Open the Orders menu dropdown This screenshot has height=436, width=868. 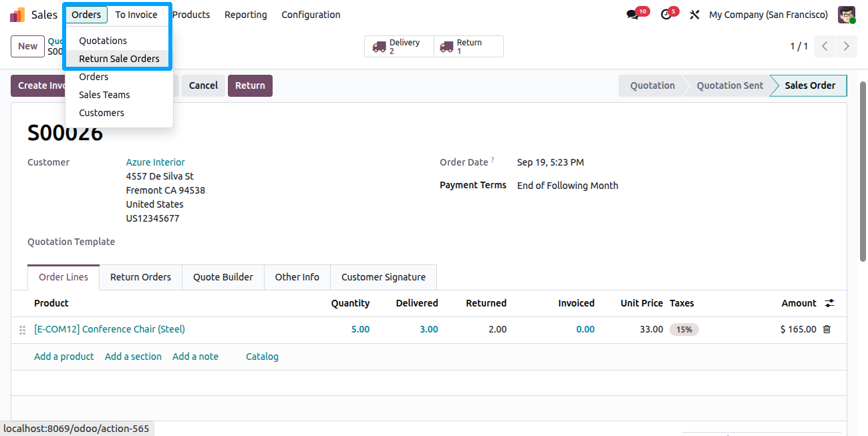click(x=86, y=15)
